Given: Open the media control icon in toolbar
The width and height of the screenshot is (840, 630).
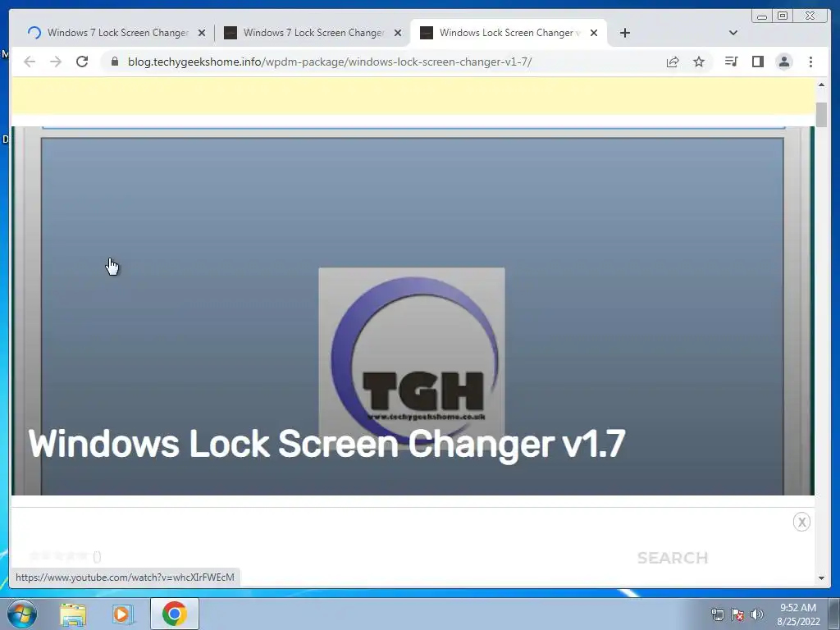Looking at the screenshot, I should click(x=731, y=62).
